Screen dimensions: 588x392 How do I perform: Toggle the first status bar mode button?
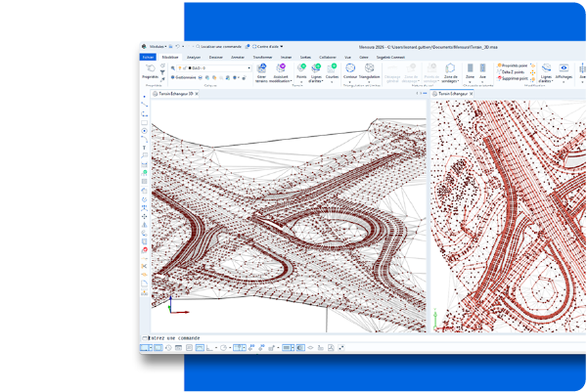(x=146, y=347)
